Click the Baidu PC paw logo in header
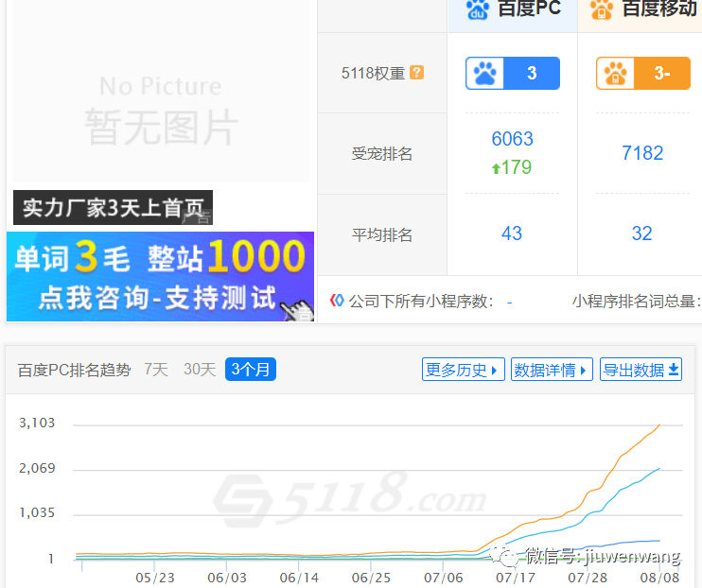The width and height of the screenshot is (702, 588). 478,9
